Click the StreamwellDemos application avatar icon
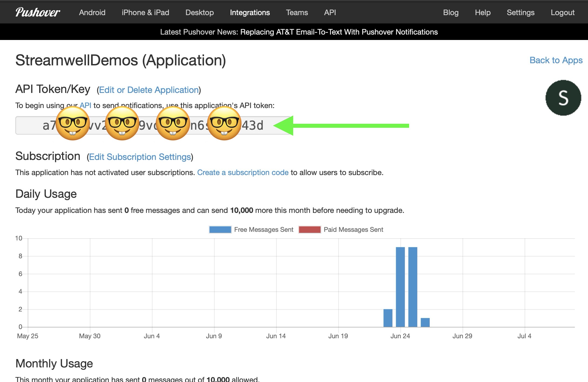Screen dimensions: 588x382 coord(563,98)
